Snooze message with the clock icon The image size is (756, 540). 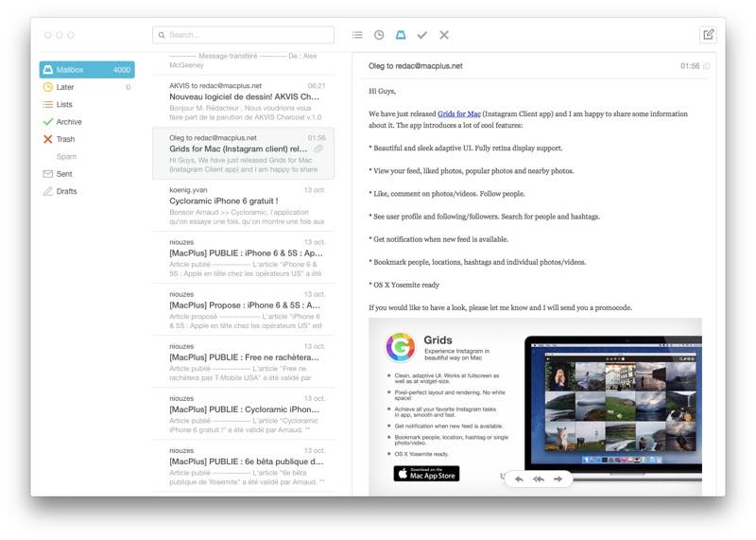point(379,35)
